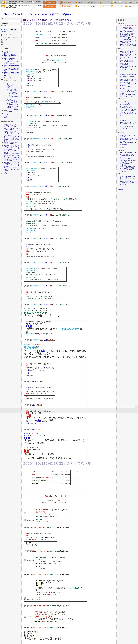
Task: Expand 関連資料集-バトロイ以外 plus box
Action: pos(2,81)
